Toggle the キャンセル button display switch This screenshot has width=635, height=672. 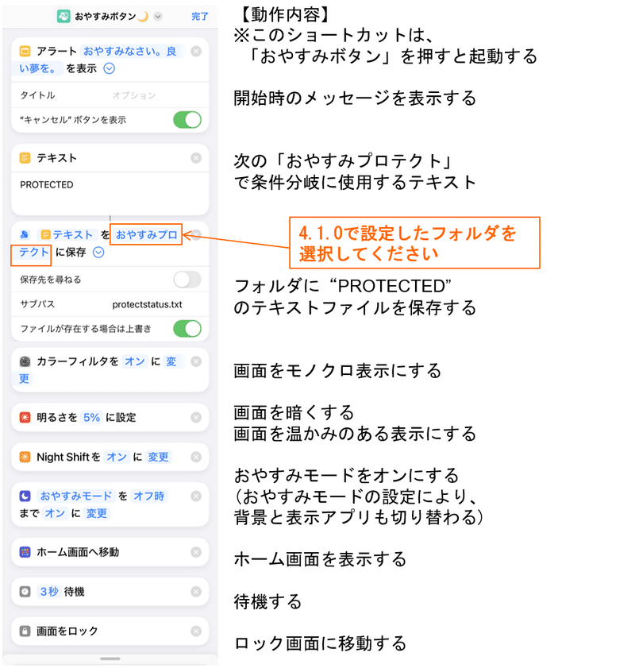[187, 120]
